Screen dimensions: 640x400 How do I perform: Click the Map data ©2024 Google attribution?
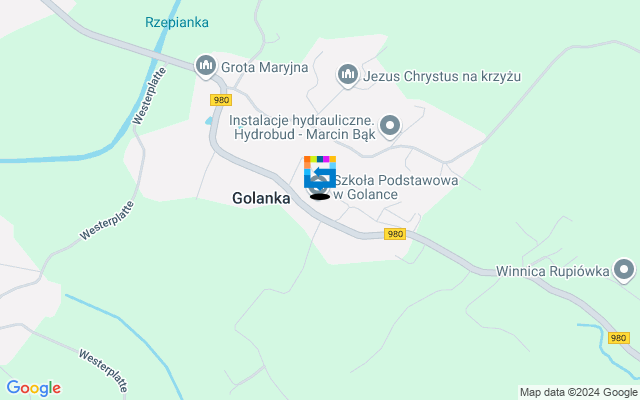[x=579, y=393]
